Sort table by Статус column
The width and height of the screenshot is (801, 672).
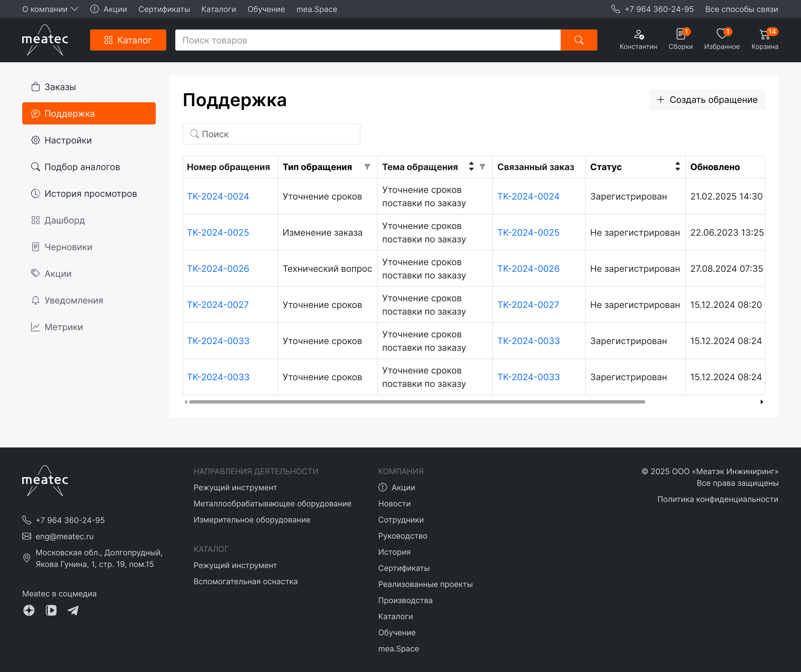[x=678, y=166]
